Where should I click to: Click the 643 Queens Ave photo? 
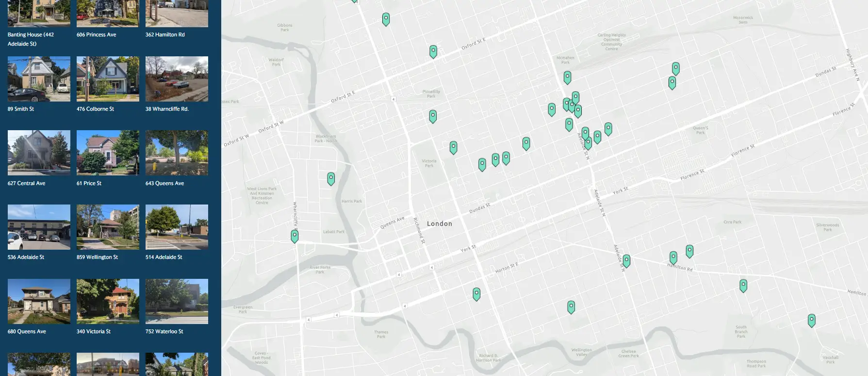point(177,153)
